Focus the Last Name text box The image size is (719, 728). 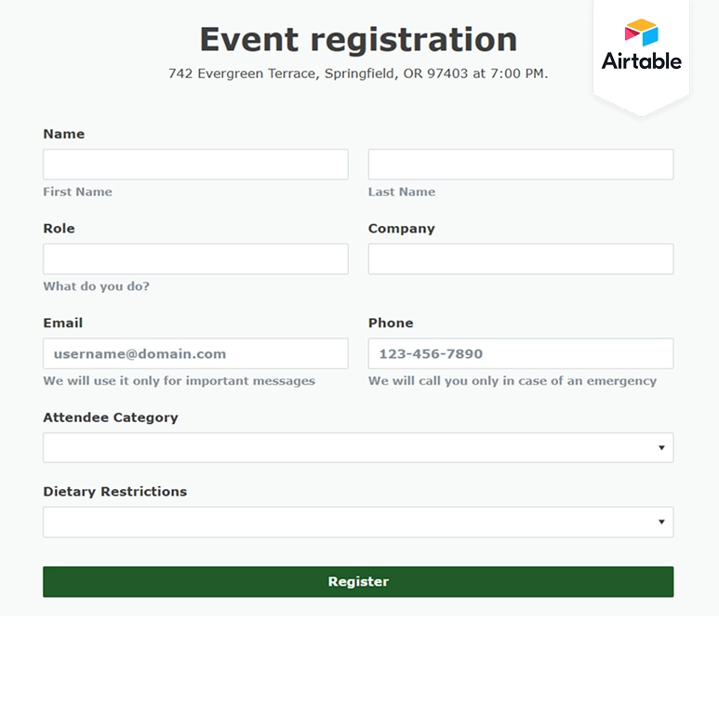click(520, 165)
